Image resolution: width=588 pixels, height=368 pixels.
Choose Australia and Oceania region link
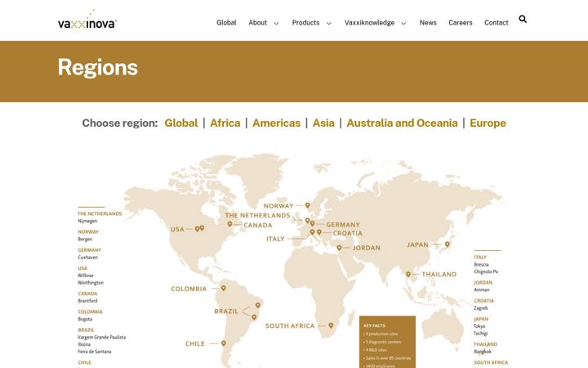click(x=402, y=123)
